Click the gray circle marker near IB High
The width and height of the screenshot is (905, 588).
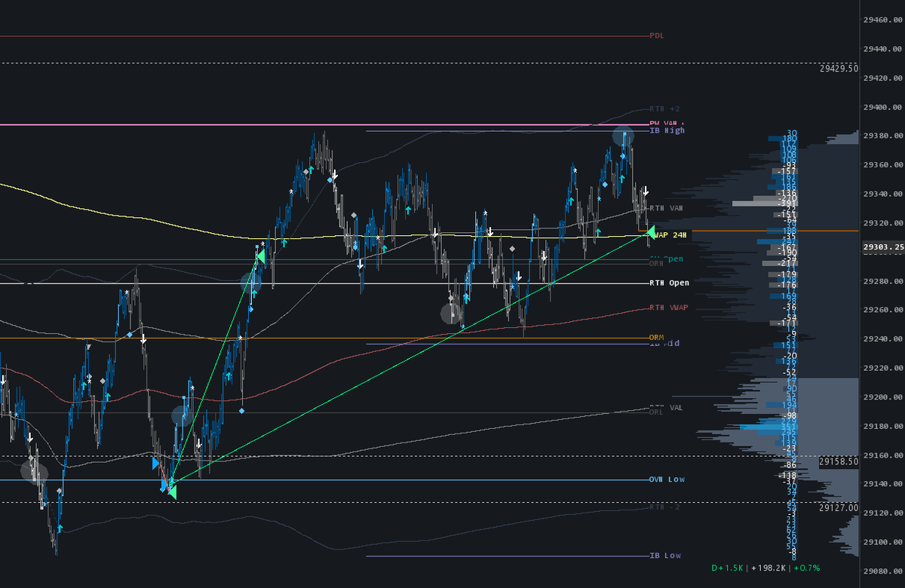point(624,136)
